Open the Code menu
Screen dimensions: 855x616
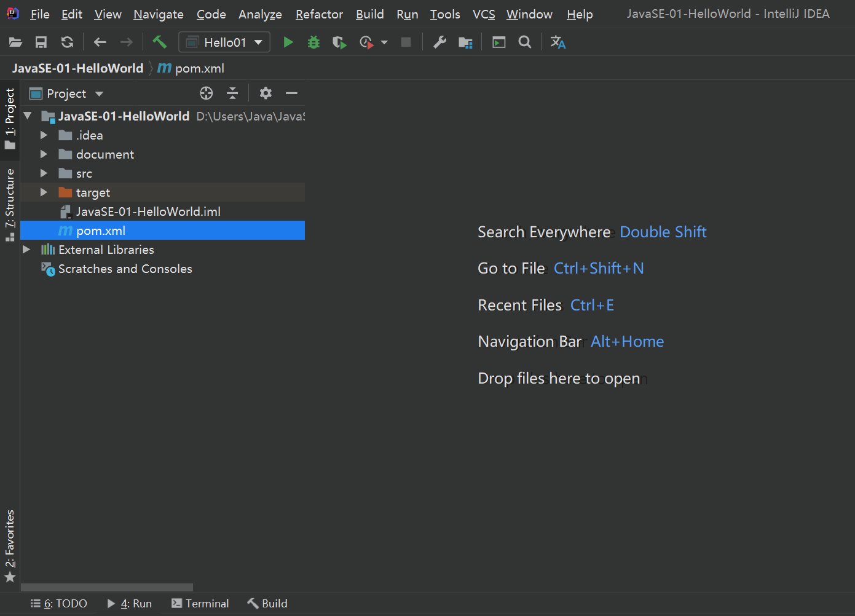pyautogui.click(x=211, y=14)
